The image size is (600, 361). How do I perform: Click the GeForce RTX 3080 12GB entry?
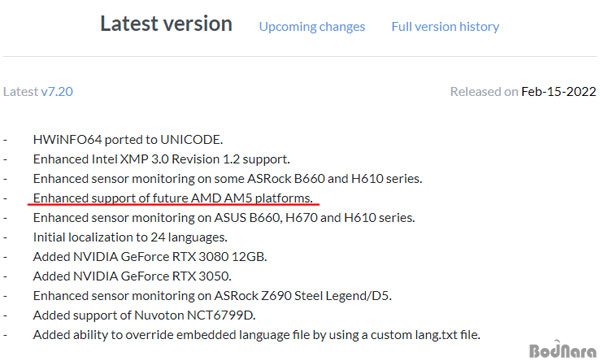[150, 256]
